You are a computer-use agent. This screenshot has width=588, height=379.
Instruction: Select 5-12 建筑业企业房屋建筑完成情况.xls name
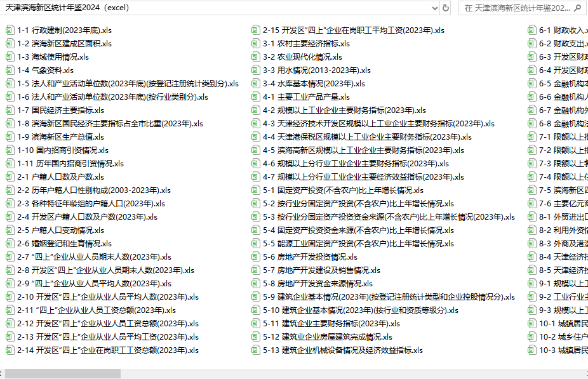click(328, 337)
